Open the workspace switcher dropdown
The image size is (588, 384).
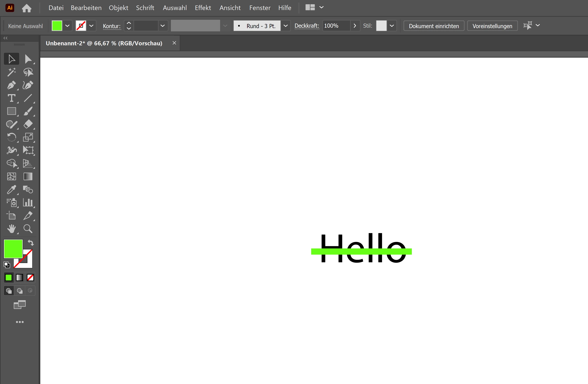[321, 7]
